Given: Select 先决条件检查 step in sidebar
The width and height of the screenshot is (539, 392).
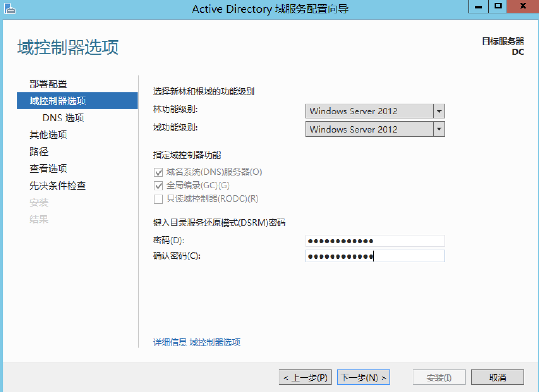Looking at the screenshot, I should [58, 185].
